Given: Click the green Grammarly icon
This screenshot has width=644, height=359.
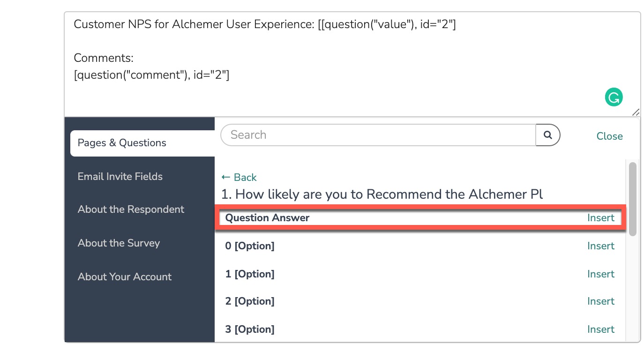Looking at the screenshot, I should point(614,97).
